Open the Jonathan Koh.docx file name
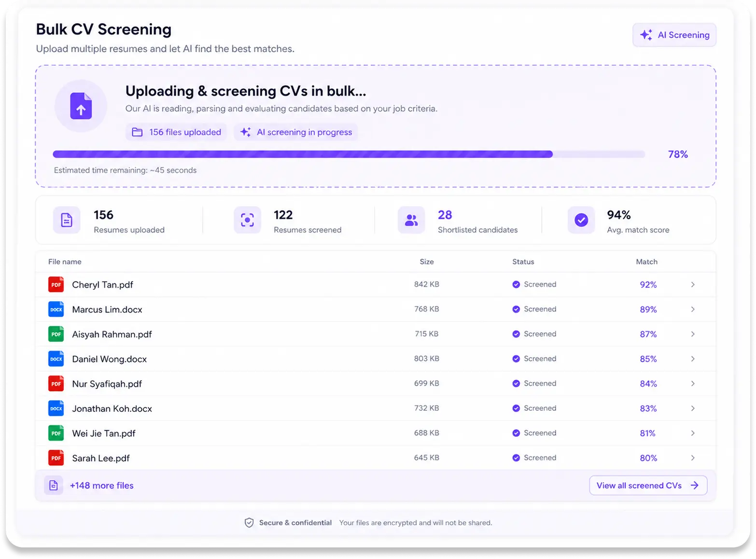Viewport: 756px width, 559px height. pos(112,408)
